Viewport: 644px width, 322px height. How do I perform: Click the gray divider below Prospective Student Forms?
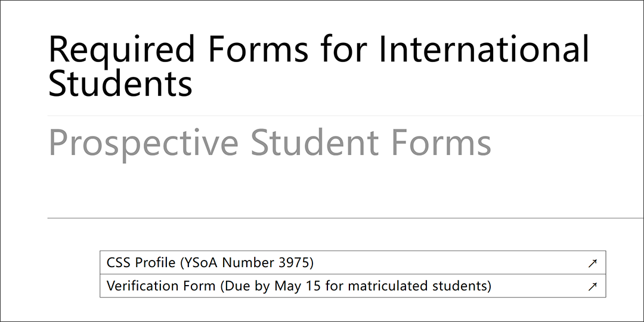(345, 218)
